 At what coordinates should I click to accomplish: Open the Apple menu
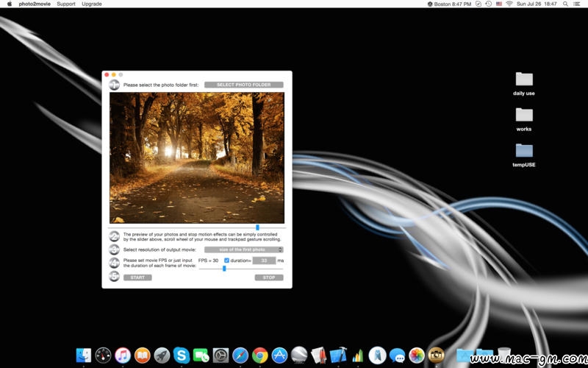(x=9, y=4)
